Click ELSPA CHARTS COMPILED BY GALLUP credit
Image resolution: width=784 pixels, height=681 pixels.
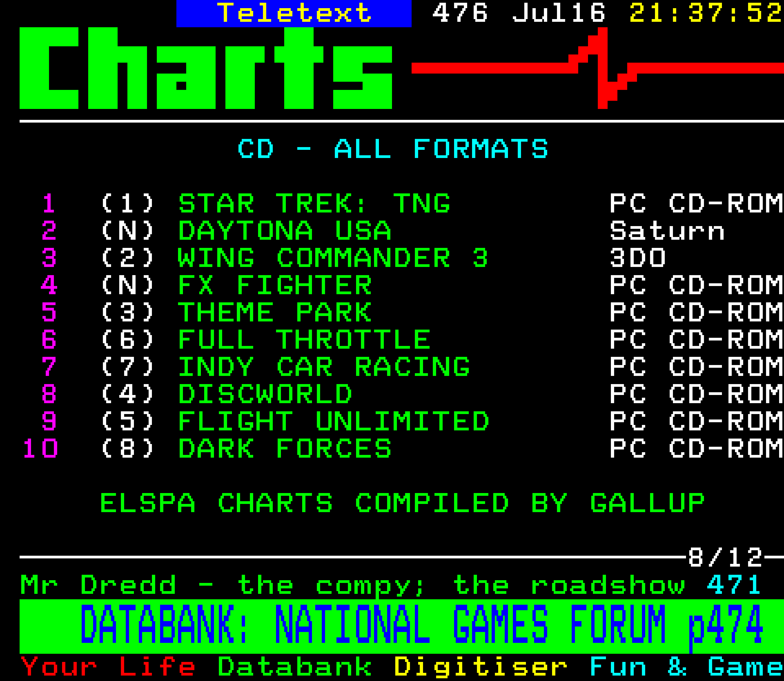click(402, 503)
